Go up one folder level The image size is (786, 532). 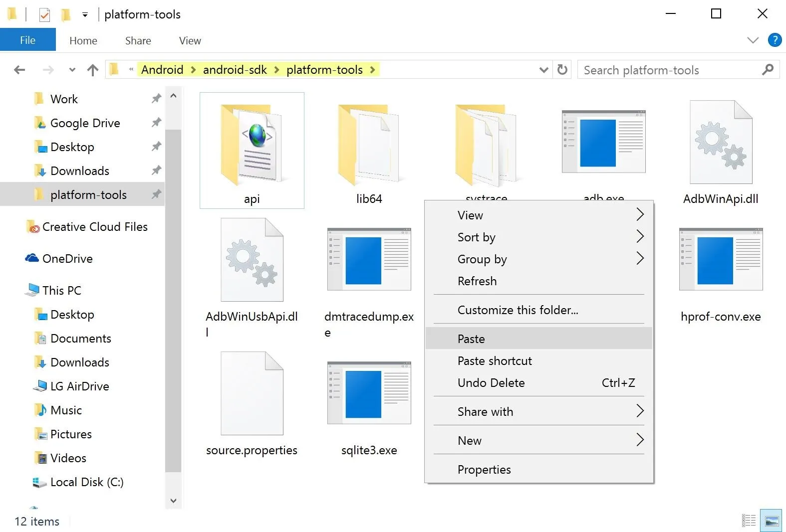pos(93,70)
